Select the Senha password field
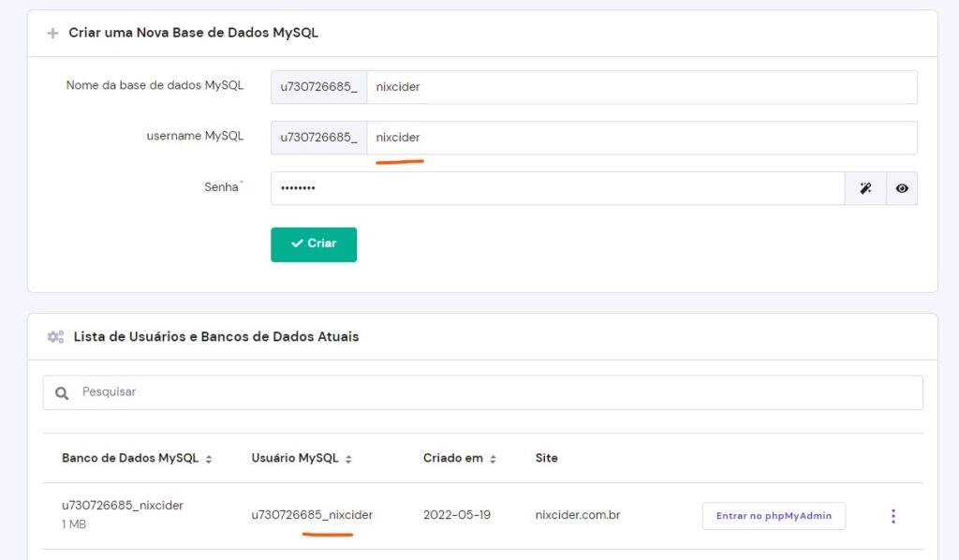The height and width of the screenshot is (560, 959). point(557,188)
